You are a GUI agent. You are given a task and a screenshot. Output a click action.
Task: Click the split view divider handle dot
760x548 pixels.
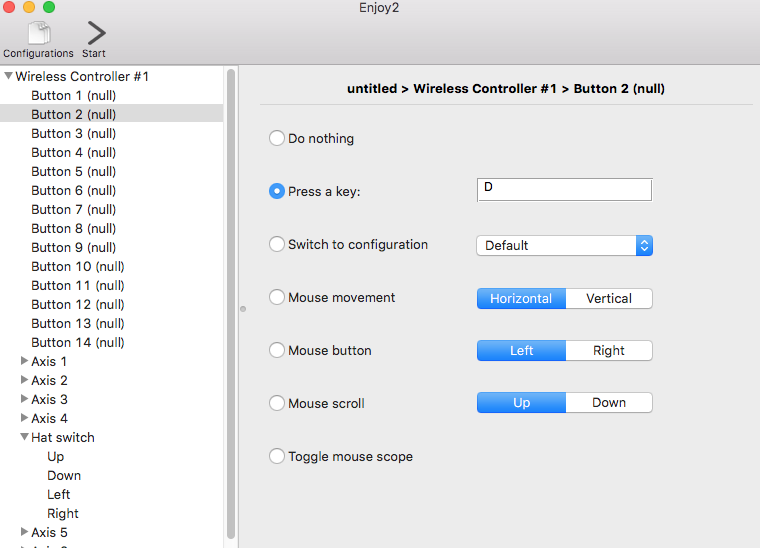pos(243,309)
